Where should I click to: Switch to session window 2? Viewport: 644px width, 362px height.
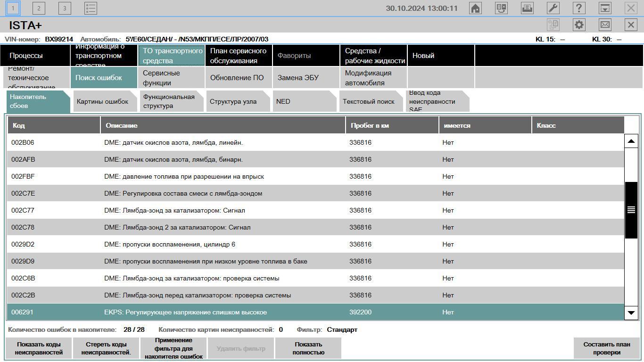point(39,8)
